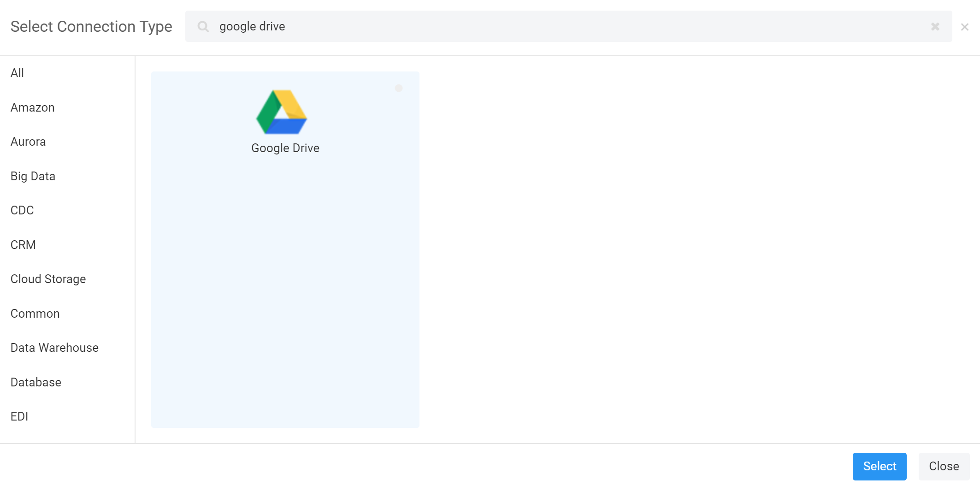Switch to the Cloud Storage category
Image resolution: width=980 pixels, height=486 pixels.
click(48, 279)
